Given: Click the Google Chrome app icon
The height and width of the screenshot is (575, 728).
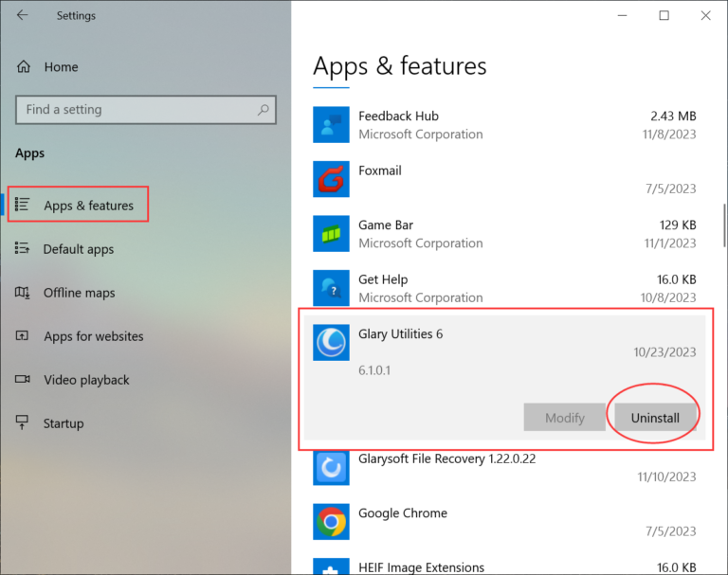Looking at the screenshot, I should 331,522.
